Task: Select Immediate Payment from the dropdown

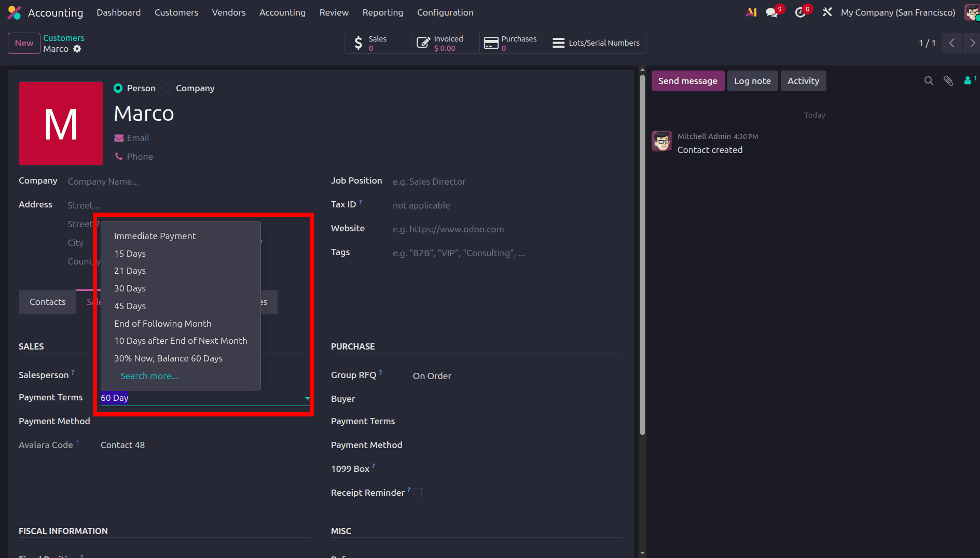Action: pyautogui.click(x=155, y=235)
